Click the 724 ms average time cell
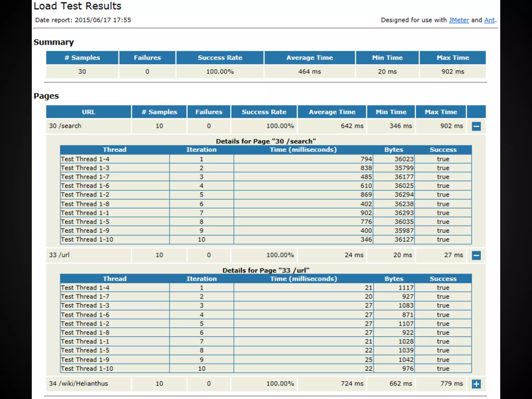The height and width of the screenshot is (399, 532). pos(352,383)
